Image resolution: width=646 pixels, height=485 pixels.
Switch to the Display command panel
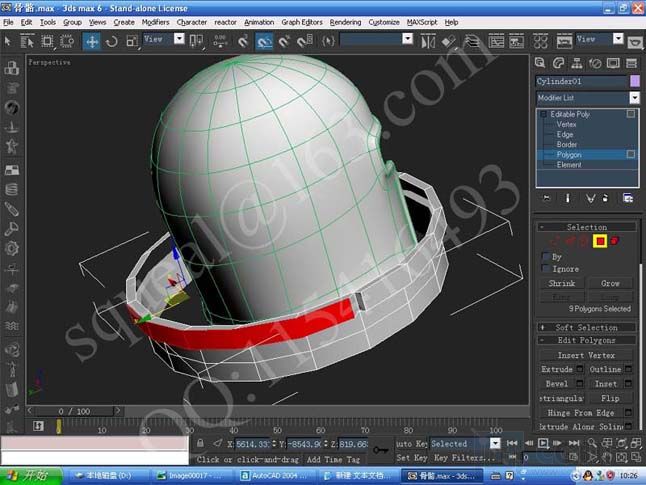[613, 63]
